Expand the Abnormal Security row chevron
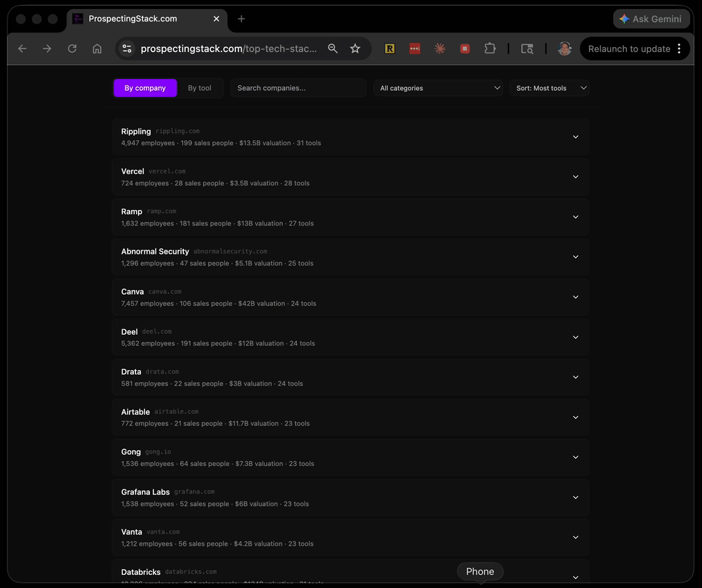 point(576,257)
